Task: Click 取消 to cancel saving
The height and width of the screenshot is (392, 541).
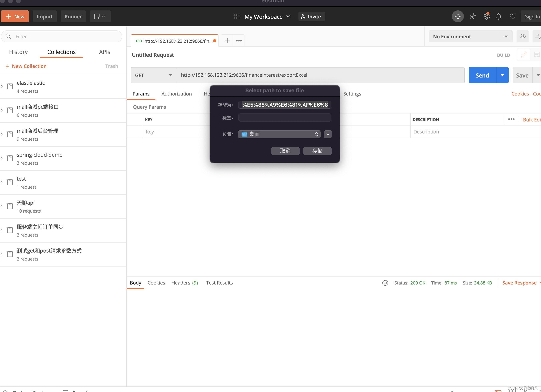Action: tap(285, 151)
